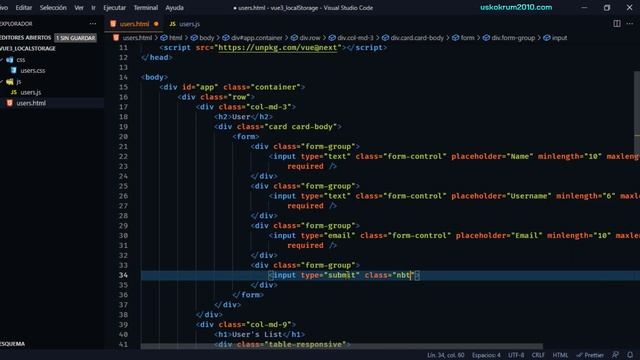The width and height of the screenshot is (640, 360).
Task: Click the css folder icon
Action: [10, 60]
